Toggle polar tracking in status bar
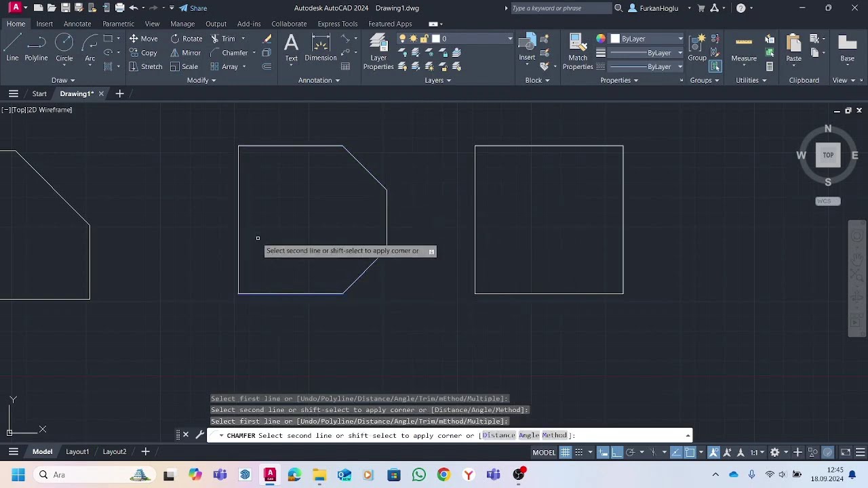 pyautogui.click(x=630, y=452)
